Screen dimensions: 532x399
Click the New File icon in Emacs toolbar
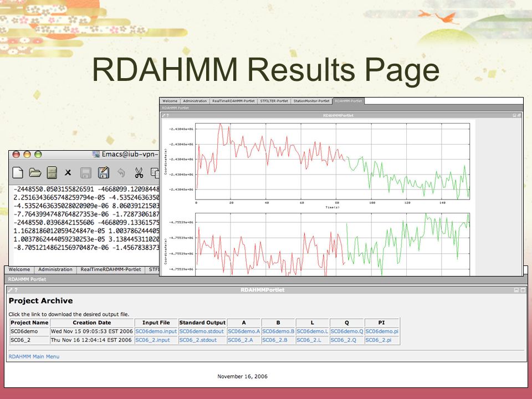click(x=18, y=172)
